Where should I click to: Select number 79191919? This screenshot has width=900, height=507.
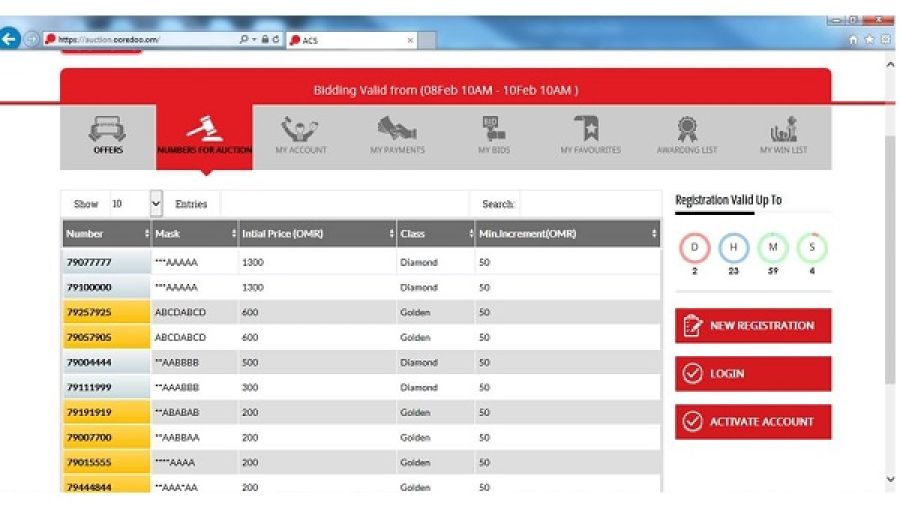point(89,412)
